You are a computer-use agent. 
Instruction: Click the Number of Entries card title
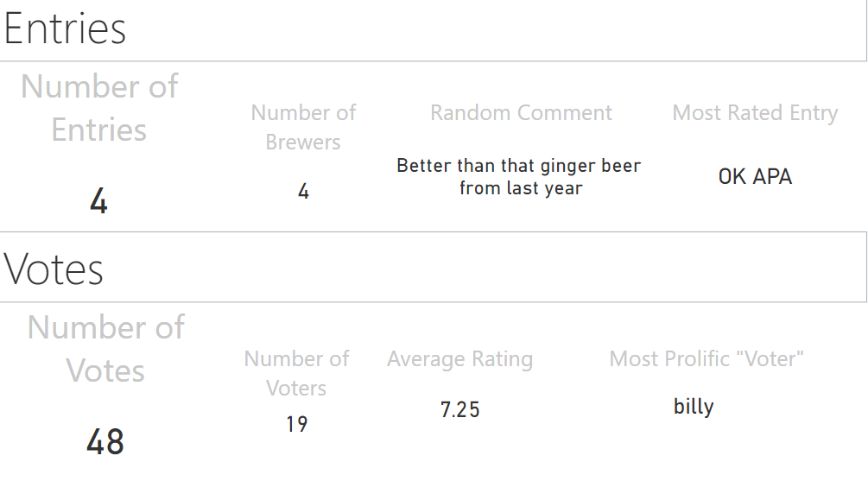tap(99, 108)
